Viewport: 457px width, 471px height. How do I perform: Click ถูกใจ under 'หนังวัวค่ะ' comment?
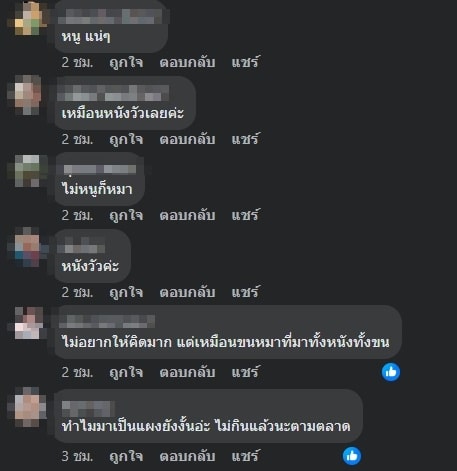[126, 292]
